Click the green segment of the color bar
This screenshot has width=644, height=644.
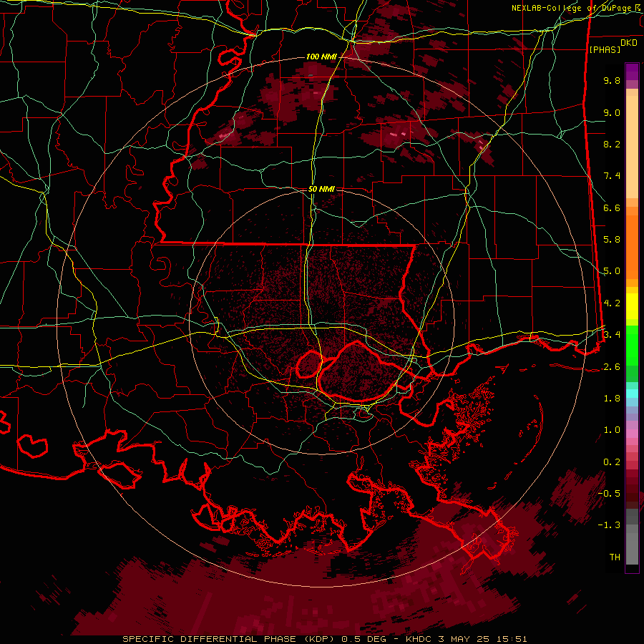tap(632, 346)
